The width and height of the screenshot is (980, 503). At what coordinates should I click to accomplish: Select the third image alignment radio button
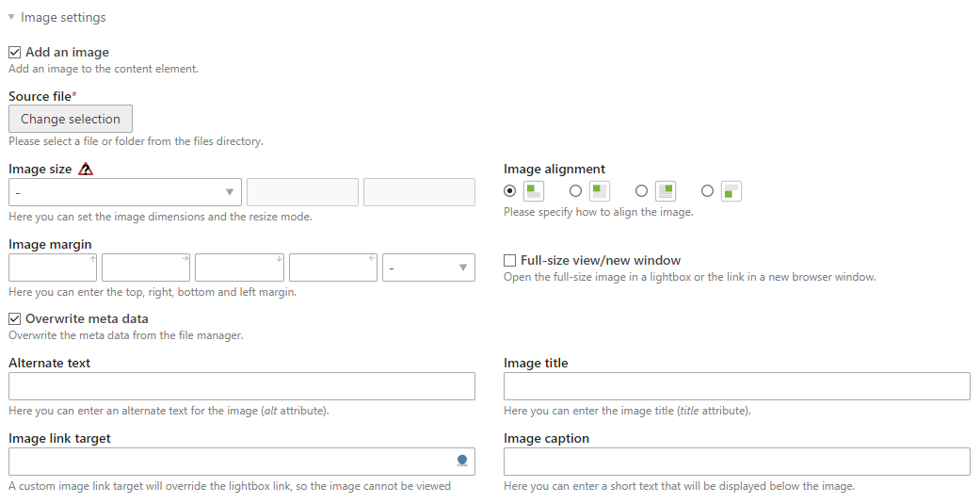point(641,191)
